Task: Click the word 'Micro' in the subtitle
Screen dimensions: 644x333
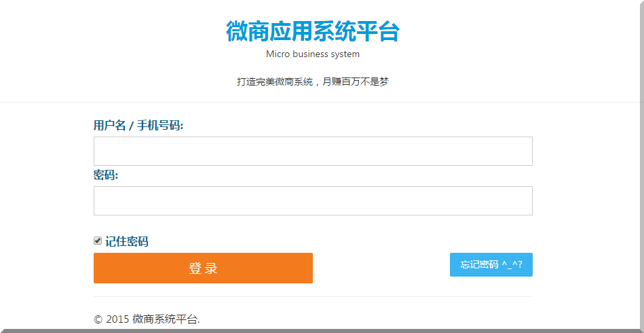Action: [x=278, y=54]
